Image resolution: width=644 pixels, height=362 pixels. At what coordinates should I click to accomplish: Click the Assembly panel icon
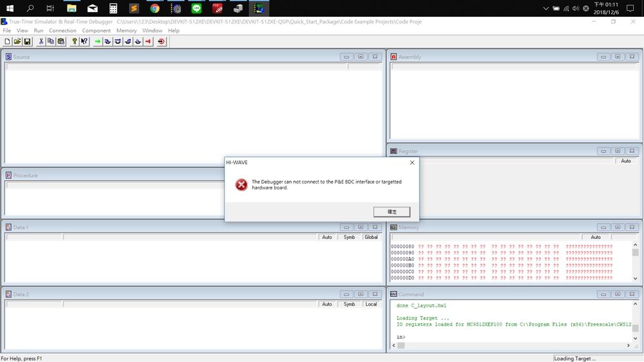393,57
